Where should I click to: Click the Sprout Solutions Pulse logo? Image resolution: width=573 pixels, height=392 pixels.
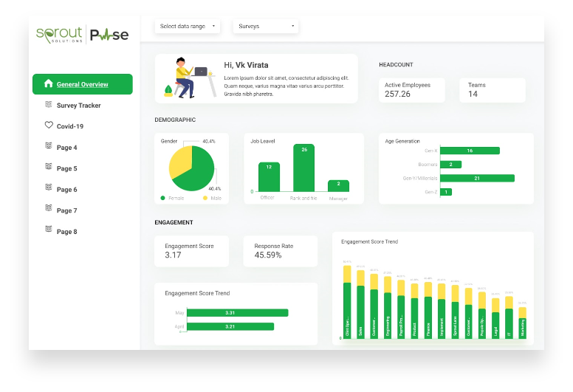point(82,35)
